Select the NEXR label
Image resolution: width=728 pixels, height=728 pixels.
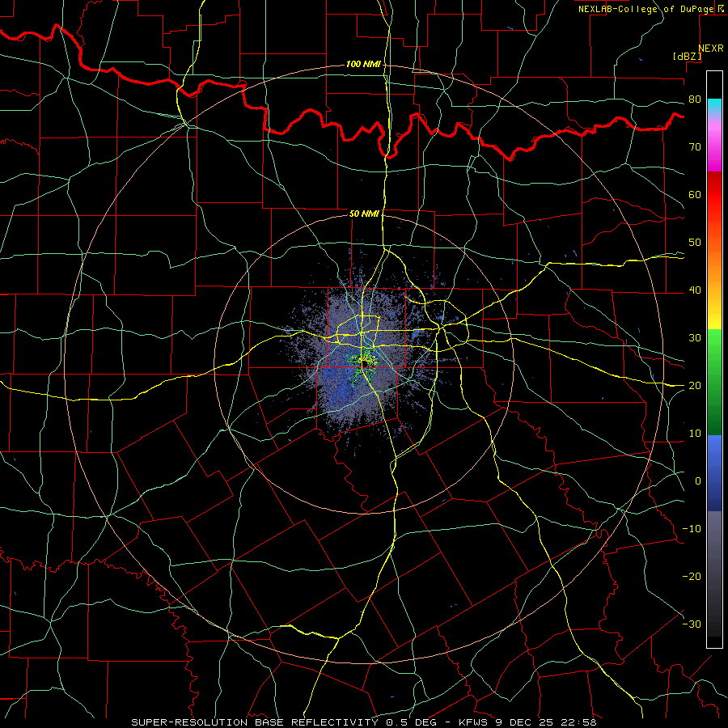710,49
